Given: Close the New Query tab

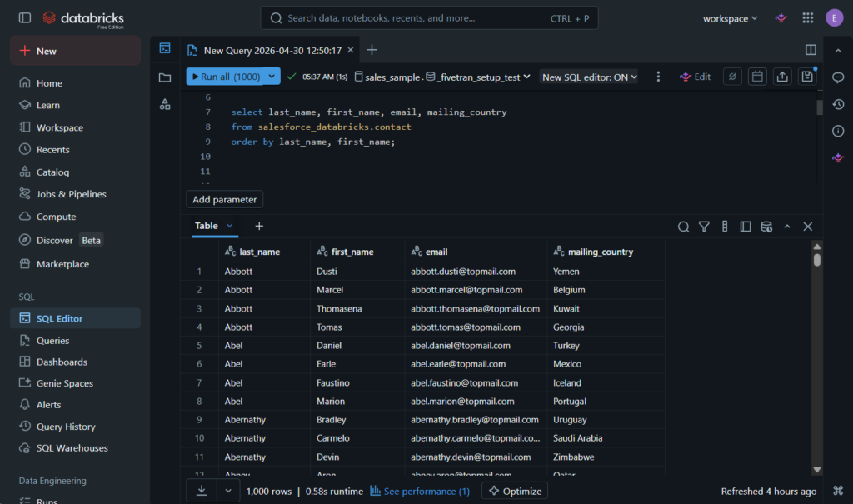Looking at the screenshot, I should (x=351, y=50).
